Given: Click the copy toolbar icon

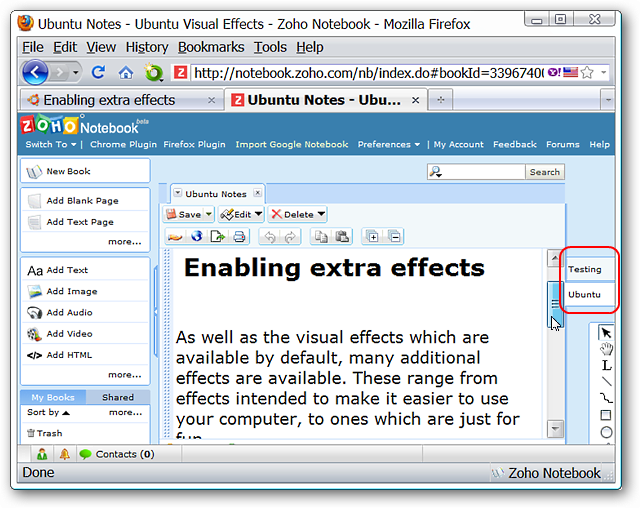Looking at the screenshot, I should coord(321,237).
